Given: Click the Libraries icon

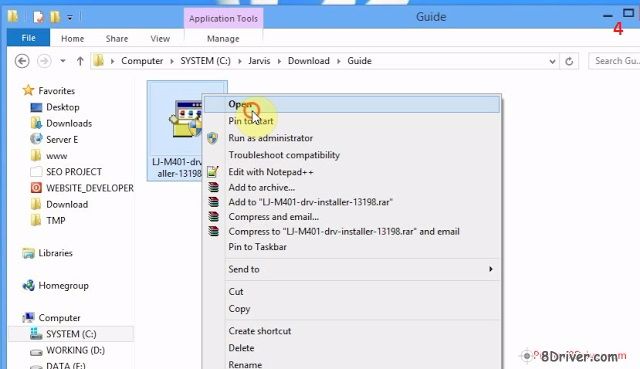Looking at the screenshot, I should [x=28, y=253].
